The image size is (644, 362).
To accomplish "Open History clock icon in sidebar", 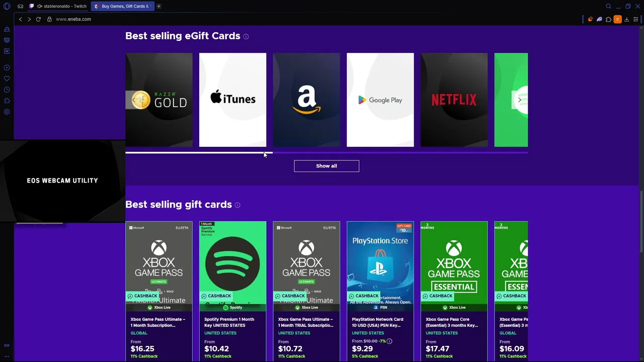I will (x=7, y=89).
